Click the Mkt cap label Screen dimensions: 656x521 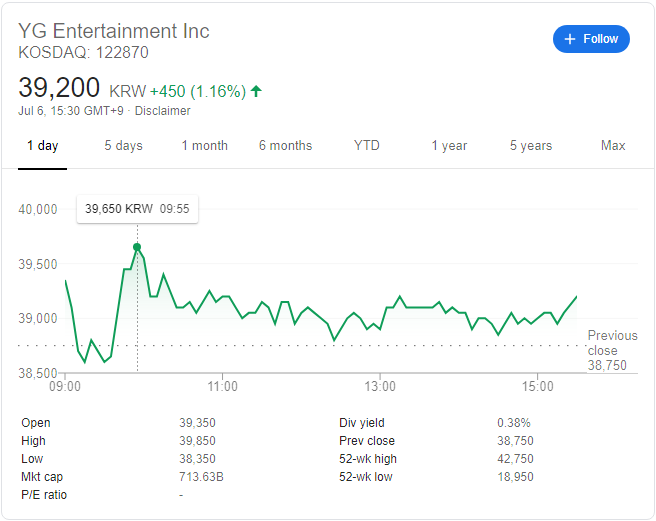click(x=42, y=477)
